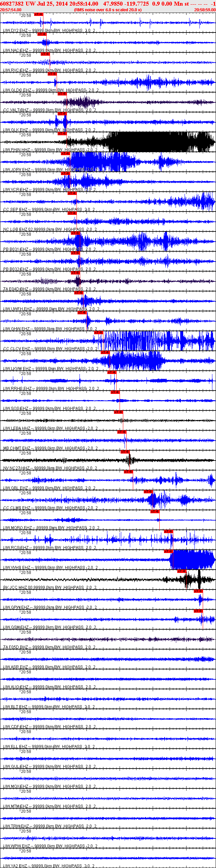Click the red pick flag on trace above NV.NC27

[125, 452]
